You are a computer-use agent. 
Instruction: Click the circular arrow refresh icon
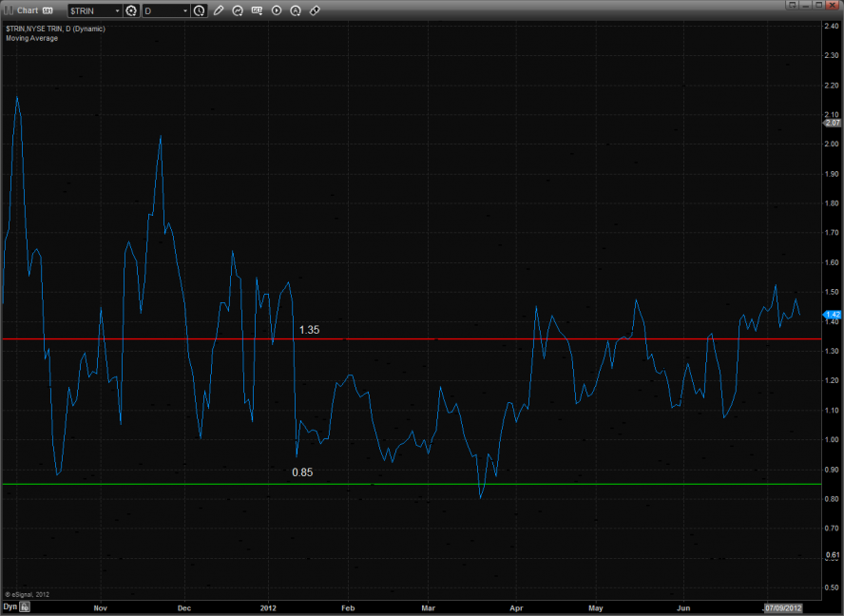pos(238,10)
